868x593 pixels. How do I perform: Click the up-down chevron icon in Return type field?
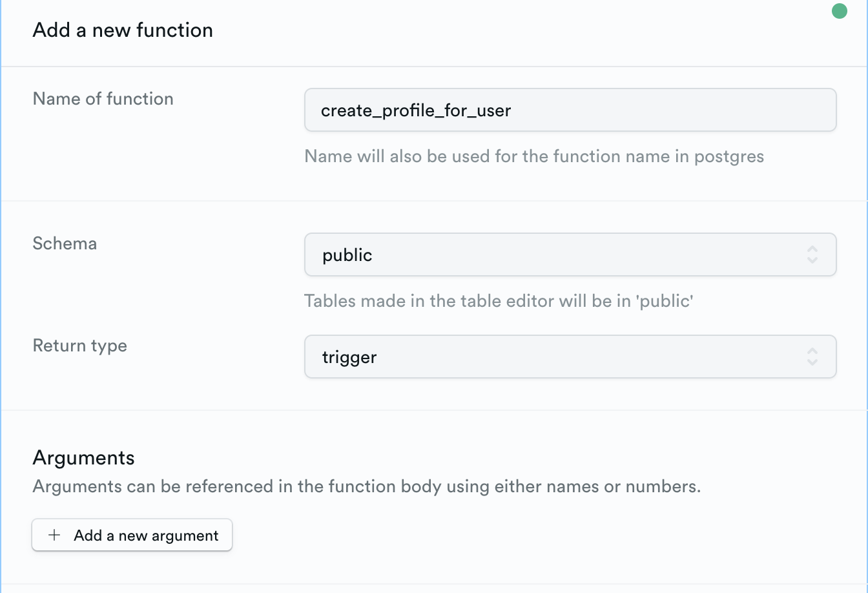(812, 357)
